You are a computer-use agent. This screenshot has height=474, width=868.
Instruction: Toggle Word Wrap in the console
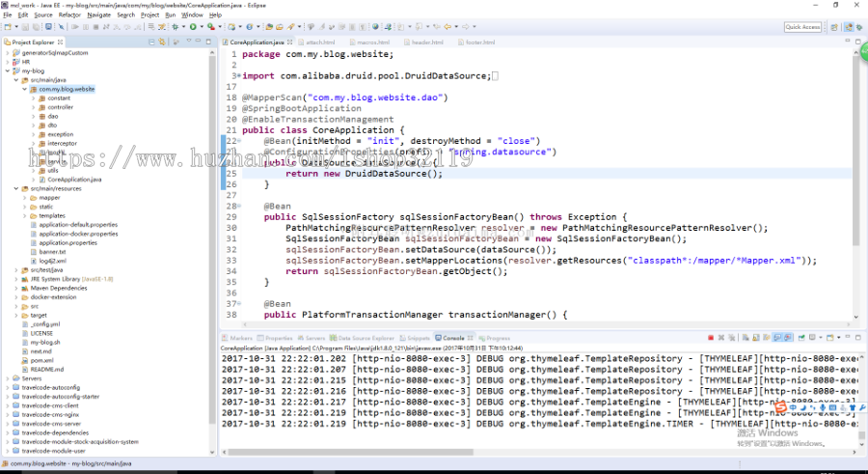click(766, 337)
